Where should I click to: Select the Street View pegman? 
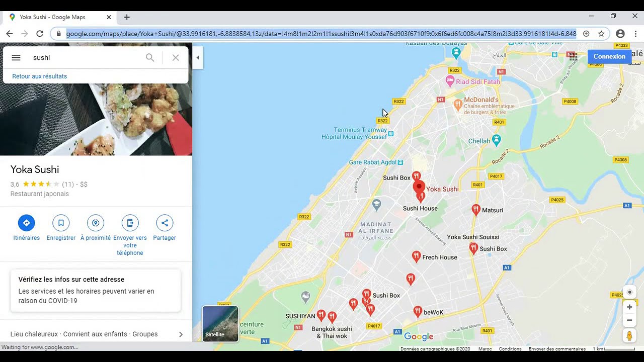pyautogui.click(x=629, y=335)
